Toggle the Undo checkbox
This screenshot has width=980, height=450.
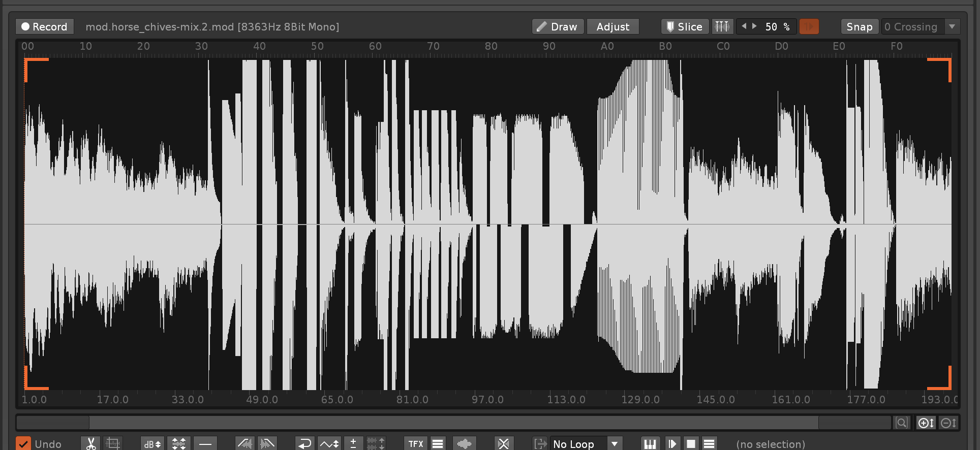pyautogui.click(x=23, y=443)
